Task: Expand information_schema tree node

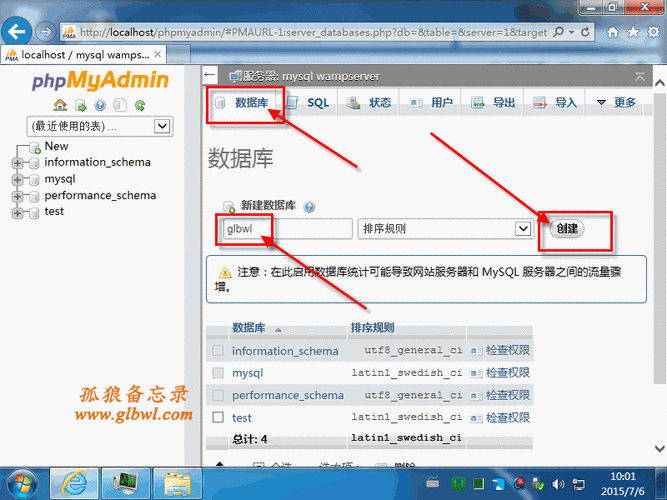Action: click(x=17, y=163)
